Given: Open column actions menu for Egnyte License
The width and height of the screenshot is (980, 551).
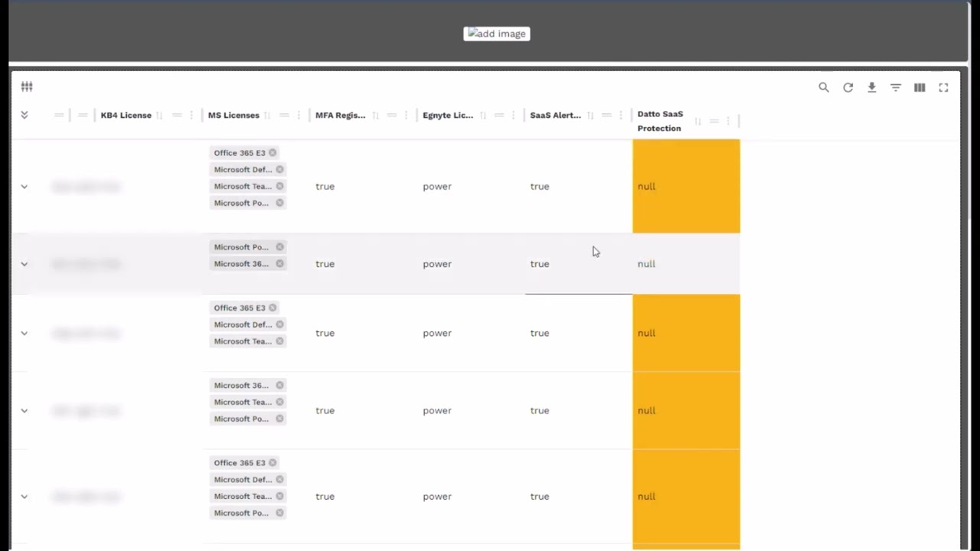Looking at the screenshot, I should click(x=514, y=116).
